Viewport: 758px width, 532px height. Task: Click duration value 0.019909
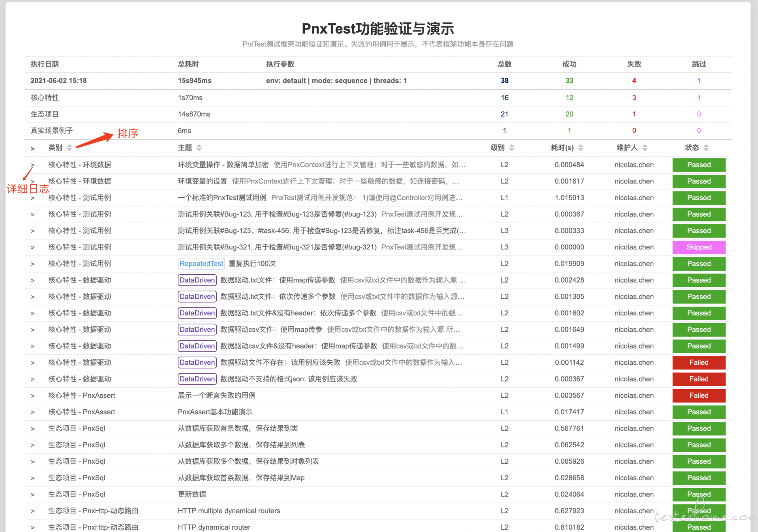569,264
